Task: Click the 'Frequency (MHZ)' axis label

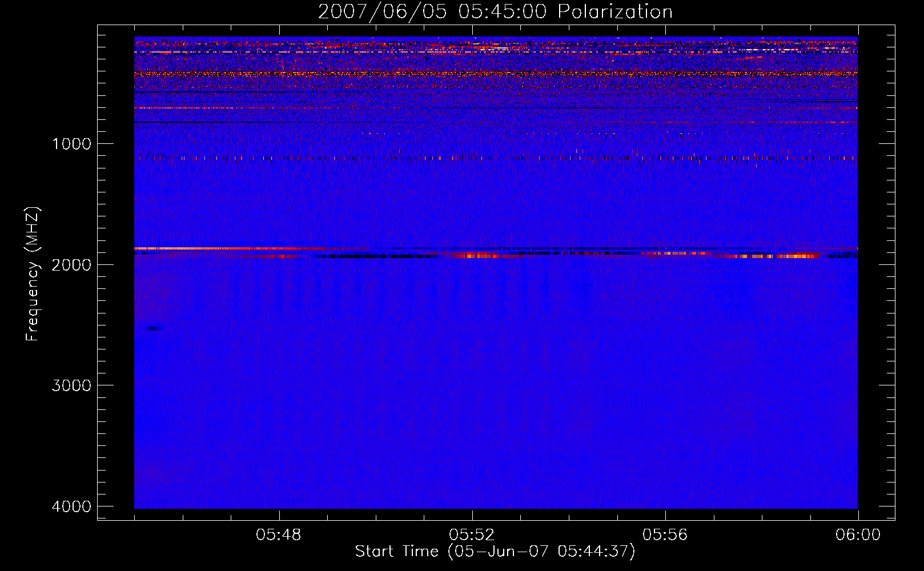Action: [x=33, y=274]
